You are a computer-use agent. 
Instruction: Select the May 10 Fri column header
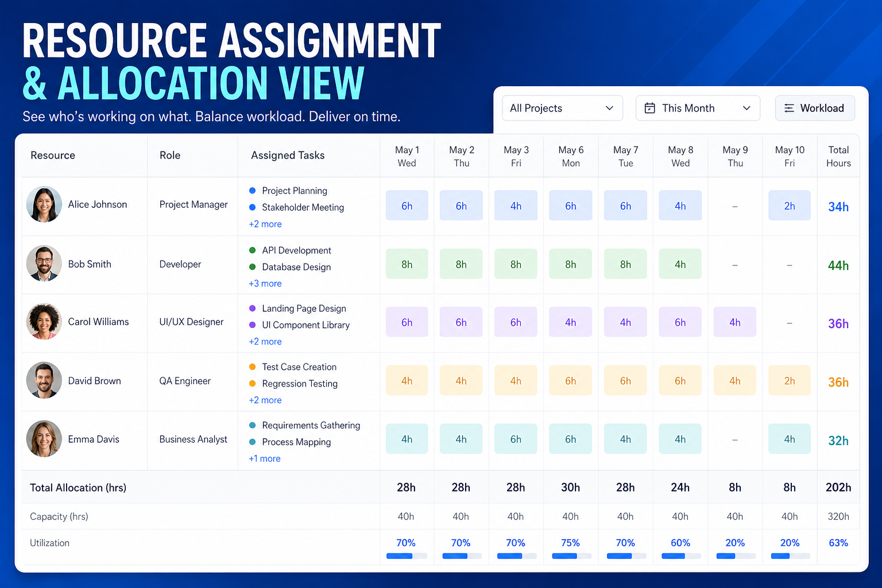tap(790, 156)
